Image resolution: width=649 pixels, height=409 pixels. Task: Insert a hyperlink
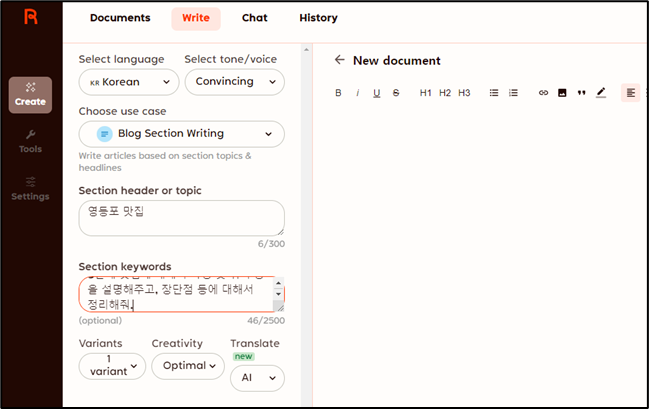tap(543, 93)
